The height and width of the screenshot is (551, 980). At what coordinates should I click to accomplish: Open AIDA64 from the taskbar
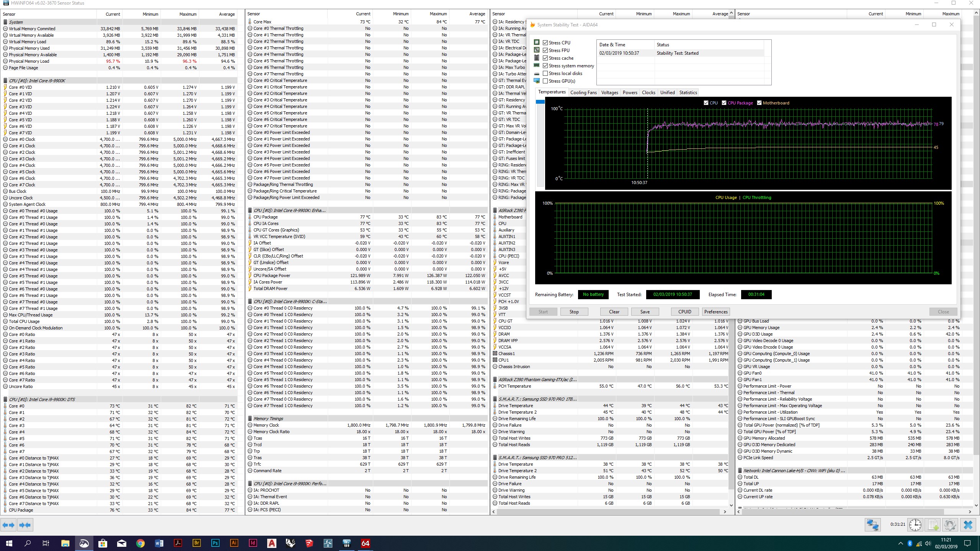(x=365, y=543)
